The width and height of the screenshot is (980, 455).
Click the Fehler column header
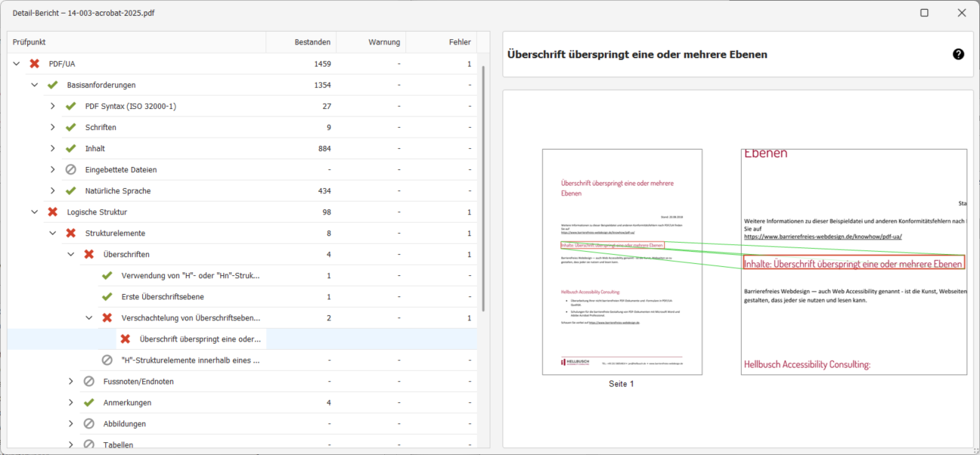(x=460, y=42)
